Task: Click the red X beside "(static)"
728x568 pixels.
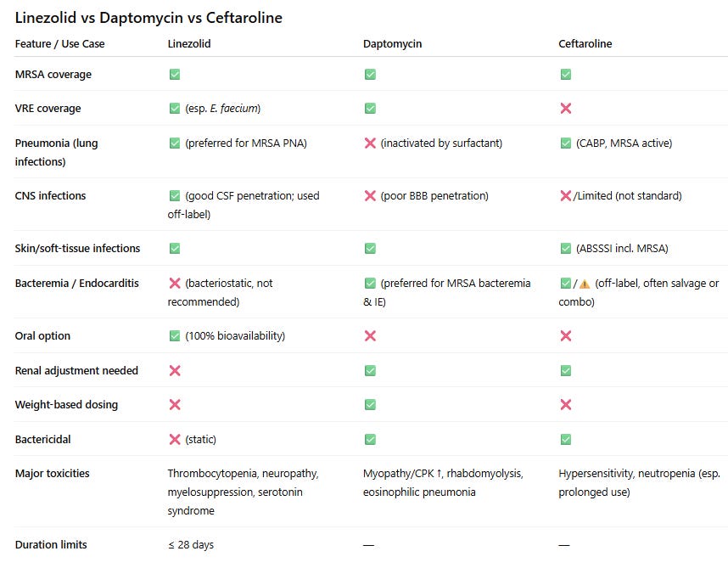Action: pos(175,439)
